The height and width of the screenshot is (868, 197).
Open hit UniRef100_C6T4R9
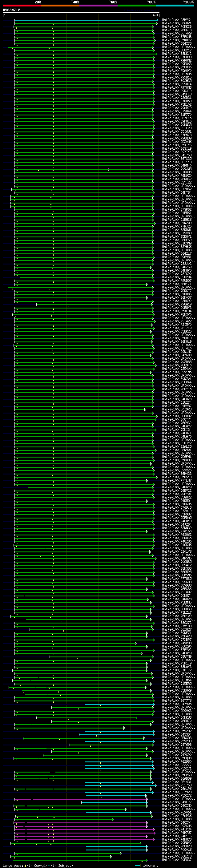click(176, 33)
